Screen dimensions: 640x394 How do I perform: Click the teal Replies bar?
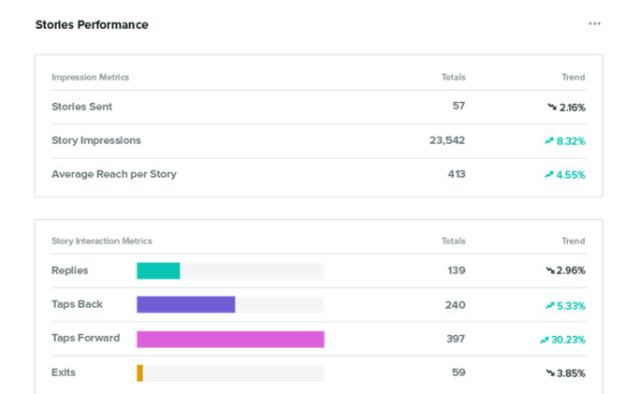[x=158, y=271]
